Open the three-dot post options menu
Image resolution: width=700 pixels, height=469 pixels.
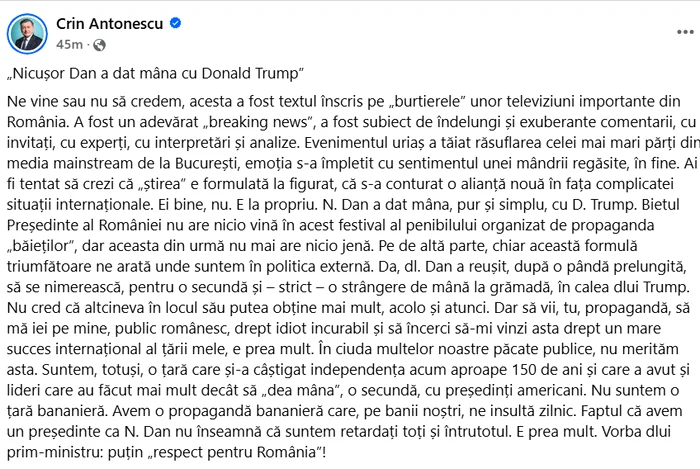685,32
